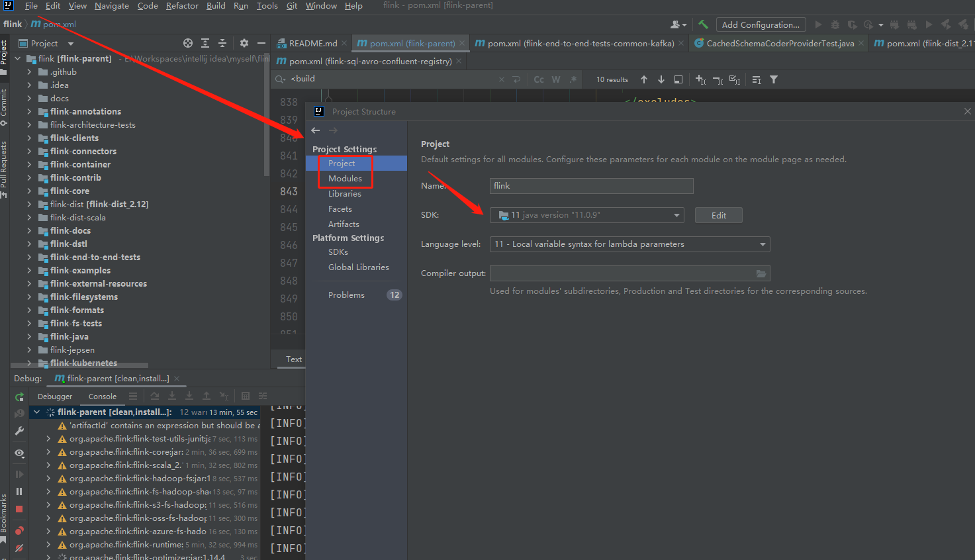This screenshot has height=560, width=975.
Task: Click the red Stop icon in the Debug sidebar
Action: pos(19,509)
